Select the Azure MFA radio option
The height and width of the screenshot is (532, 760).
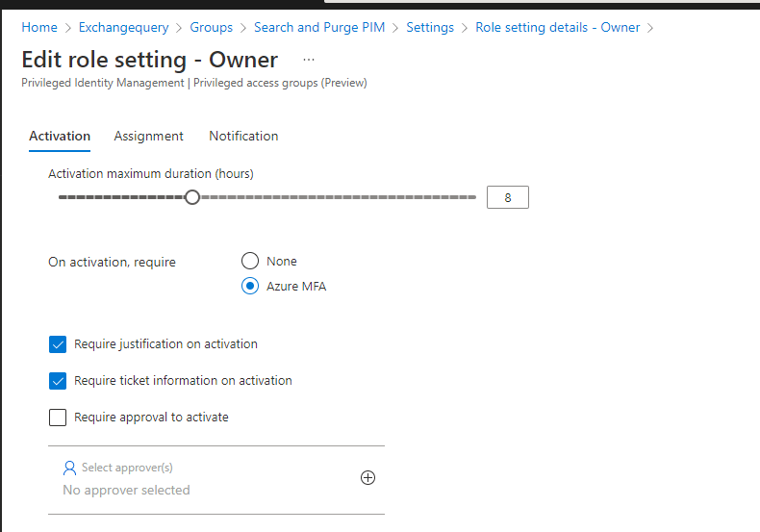pos(250,286)
